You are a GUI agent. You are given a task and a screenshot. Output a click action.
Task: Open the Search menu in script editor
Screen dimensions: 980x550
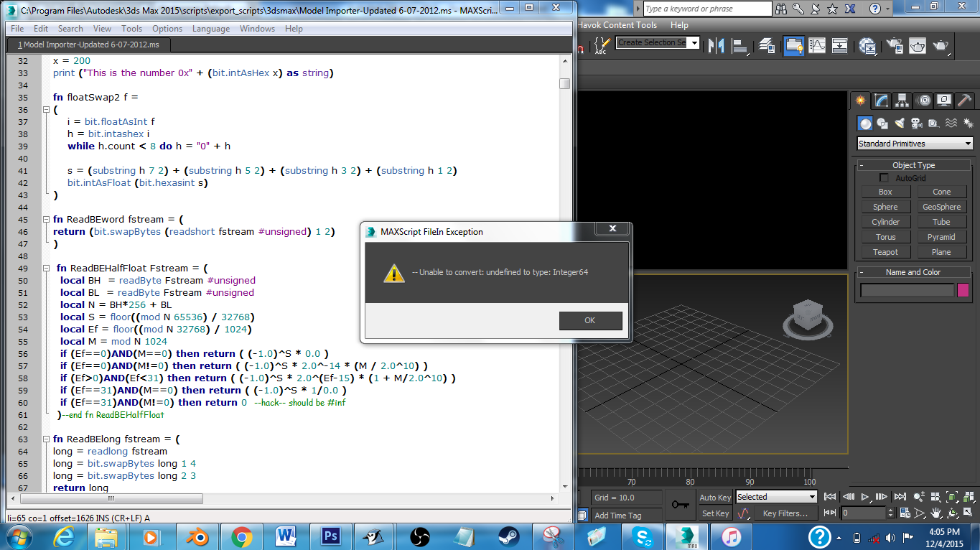pos(70,29)
